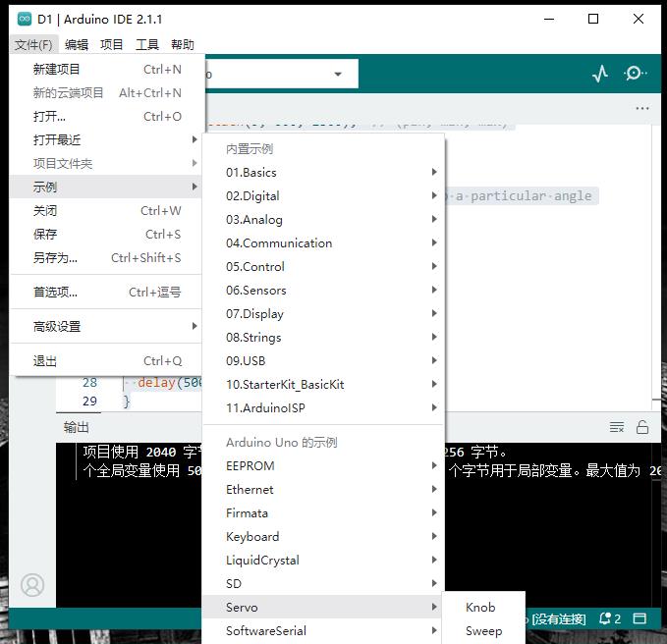Expand SoftwareSerial library examples

click(x=323, y=631)
